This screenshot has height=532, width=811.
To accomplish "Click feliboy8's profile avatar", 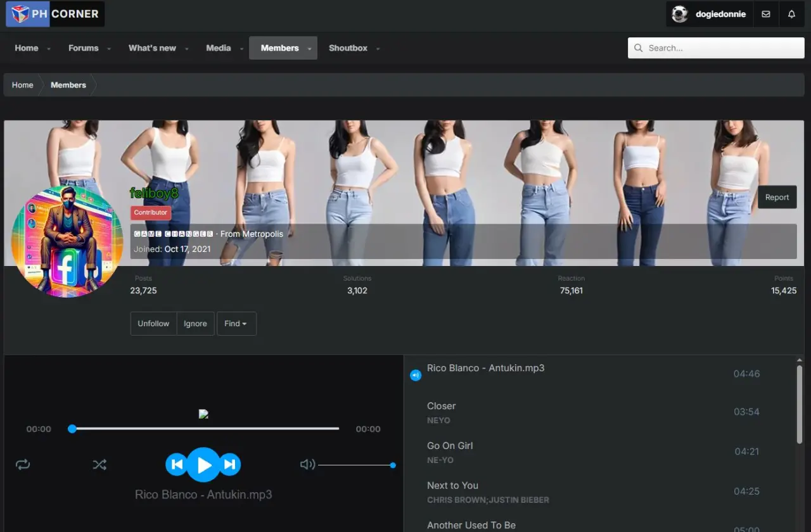I will [67, 241].
